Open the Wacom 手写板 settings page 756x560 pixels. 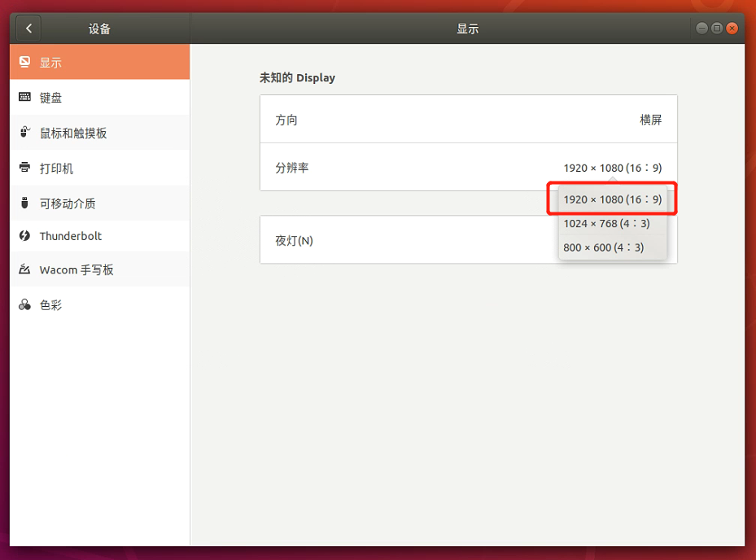tap(100, 269)
